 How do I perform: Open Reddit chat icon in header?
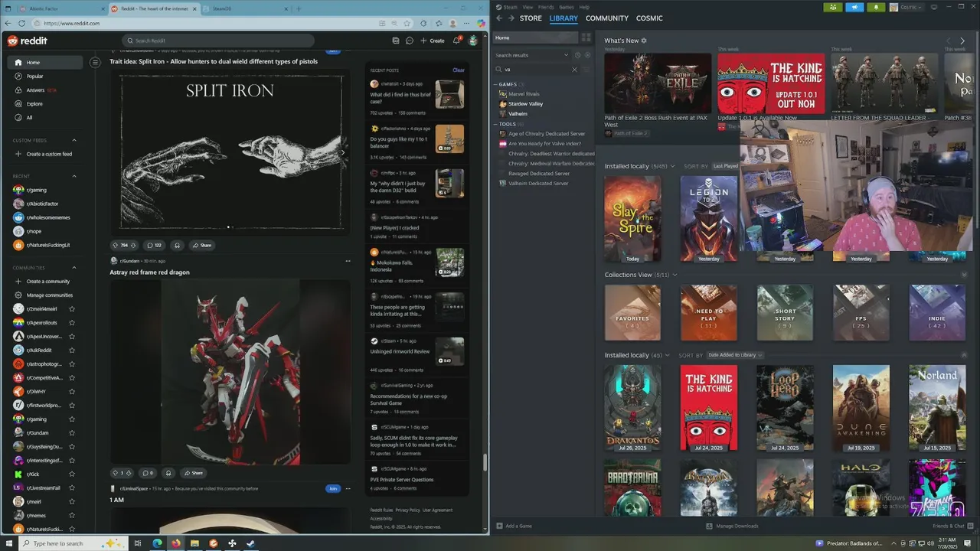click(410, 41)
